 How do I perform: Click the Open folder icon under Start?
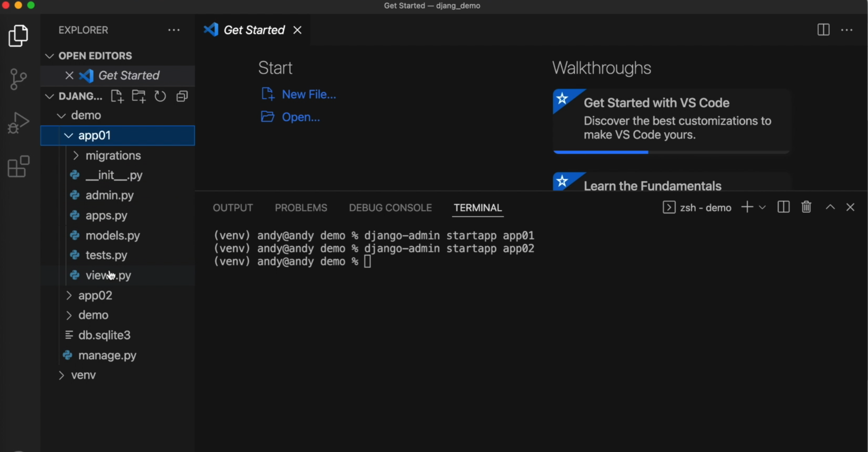click(x=268, y=117)
